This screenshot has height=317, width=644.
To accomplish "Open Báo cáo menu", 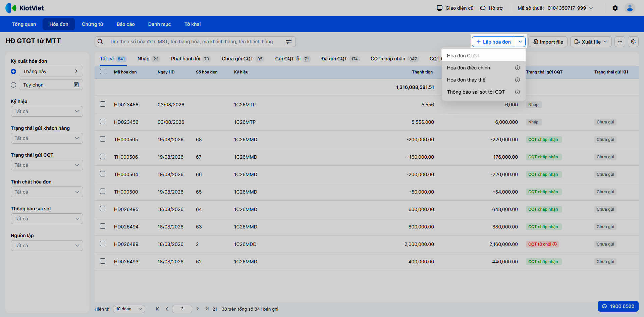I will [126, 24].
